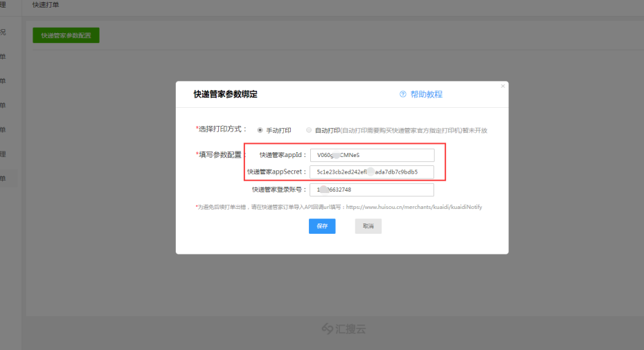Image resolution: width=644 pixels, height=350 pixels.
Task: Focus the 快递管家appId input field
Action: click(372, 155)
